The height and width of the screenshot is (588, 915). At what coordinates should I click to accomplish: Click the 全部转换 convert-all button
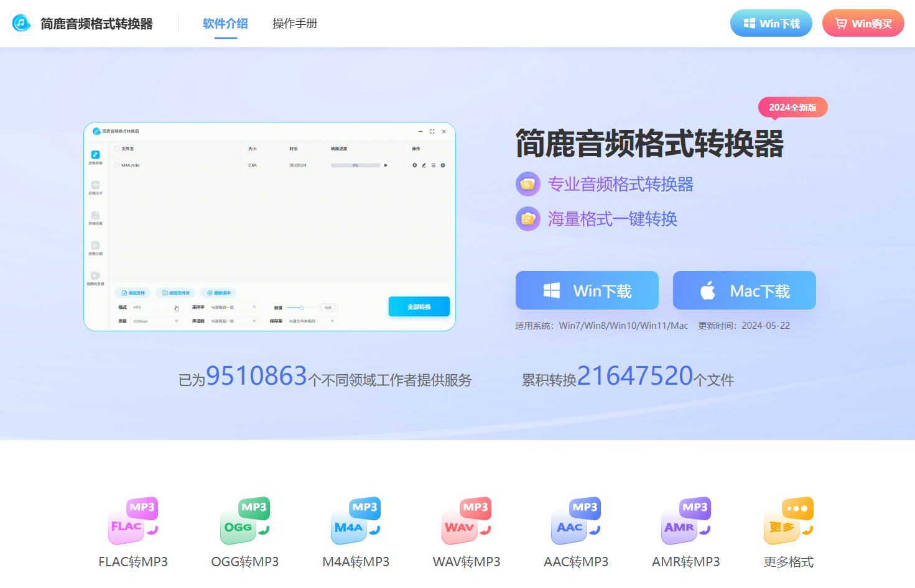(x=419, y=306)
